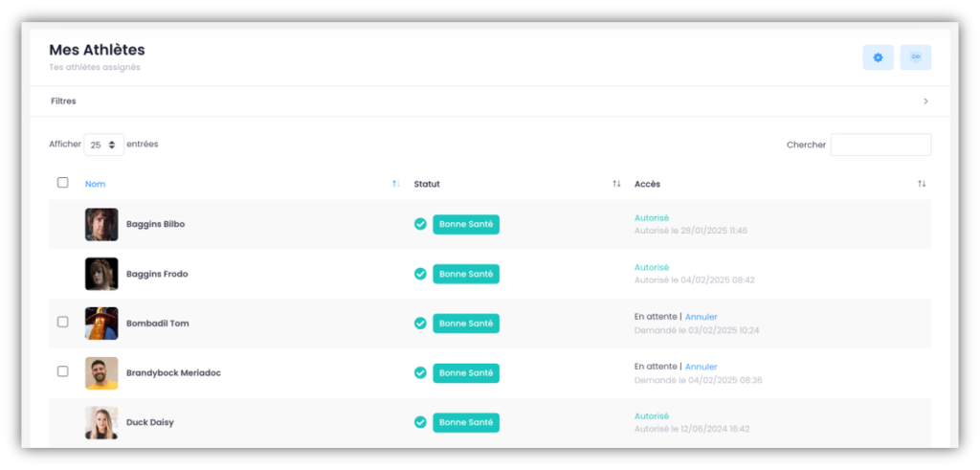Sort the table by Nom column arrow
This screenshot has width=980, height=470.
pyautogui.click(x=396, y=184)
